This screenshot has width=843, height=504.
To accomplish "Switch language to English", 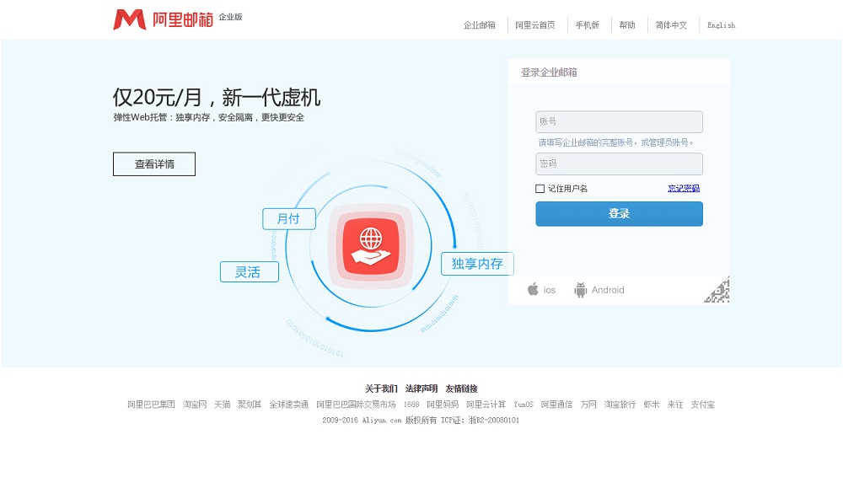I will point(721,25).
